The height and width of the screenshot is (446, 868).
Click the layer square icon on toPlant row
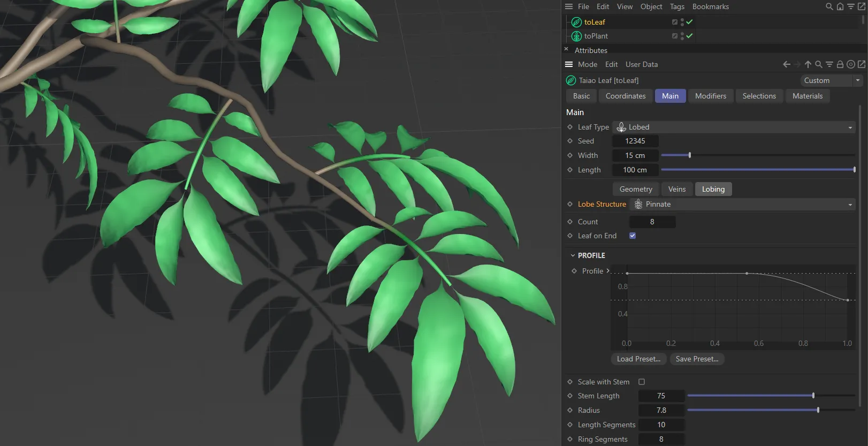(x=675, y=36)
